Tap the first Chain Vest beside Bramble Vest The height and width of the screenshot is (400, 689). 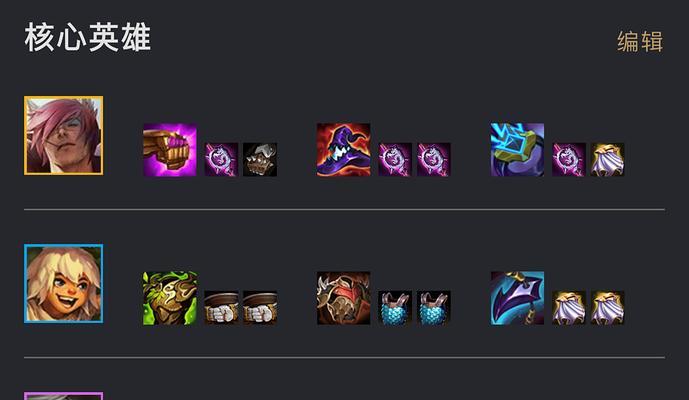tap(395, 308)
